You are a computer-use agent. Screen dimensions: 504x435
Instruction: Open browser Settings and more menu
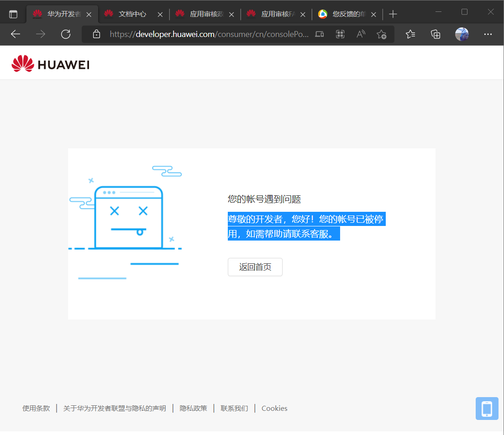[x=488, y=34]
